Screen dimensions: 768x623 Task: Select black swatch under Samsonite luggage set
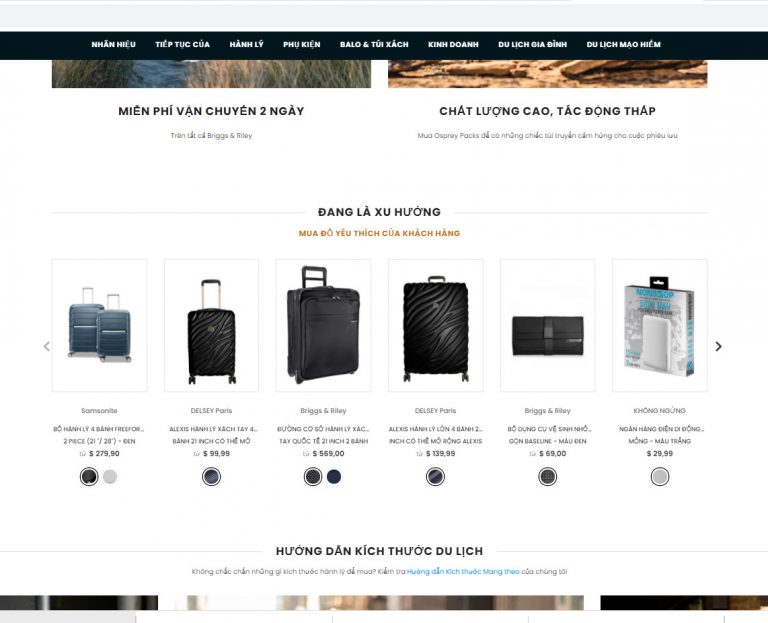pyautogui.click(x=89, y=477)
